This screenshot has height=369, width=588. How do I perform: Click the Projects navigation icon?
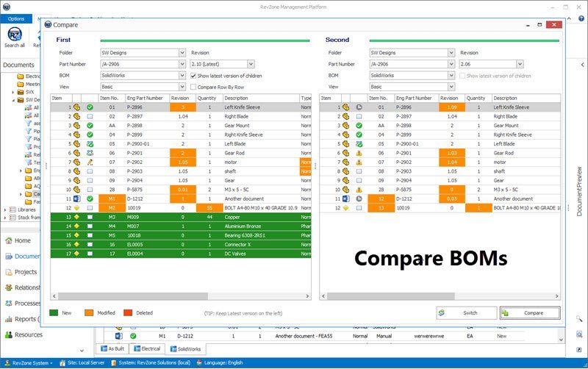coord(9,272)
